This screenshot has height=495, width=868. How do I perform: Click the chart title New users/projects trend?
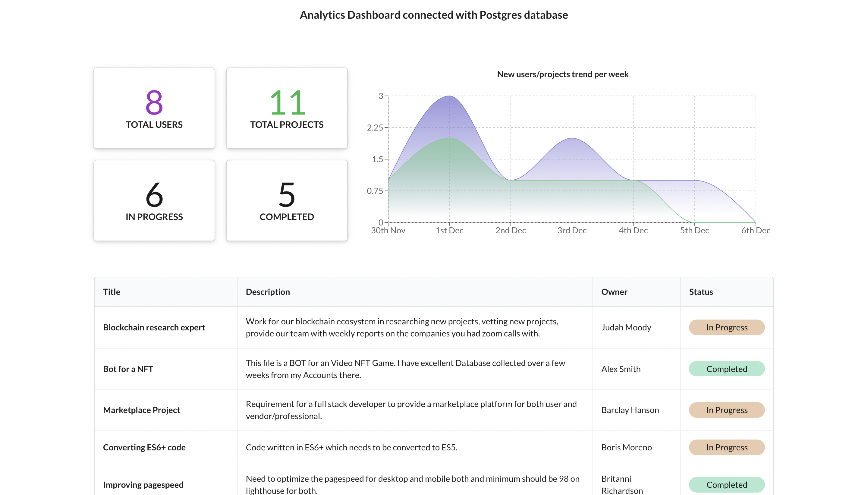[562, 74]
